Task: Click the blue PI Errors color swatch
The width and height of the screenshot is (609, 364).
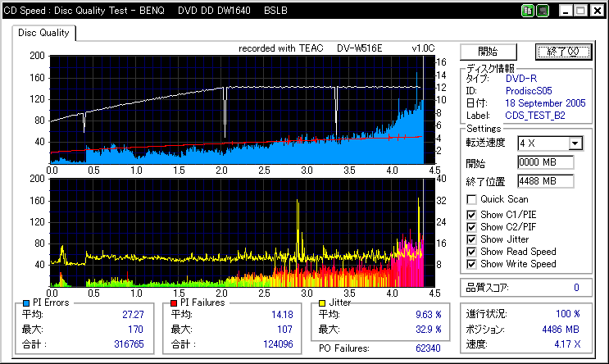Action: point(26,303)
